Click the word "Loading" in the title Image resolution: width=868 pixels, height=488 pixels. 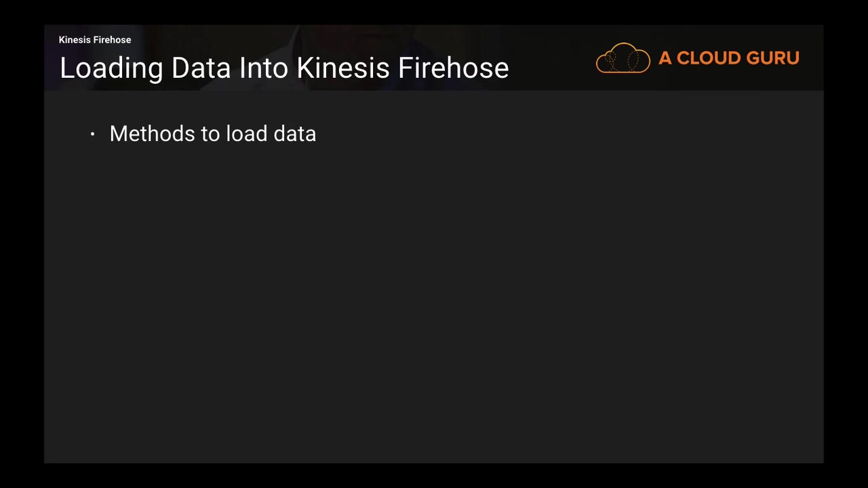coord(111,68)
